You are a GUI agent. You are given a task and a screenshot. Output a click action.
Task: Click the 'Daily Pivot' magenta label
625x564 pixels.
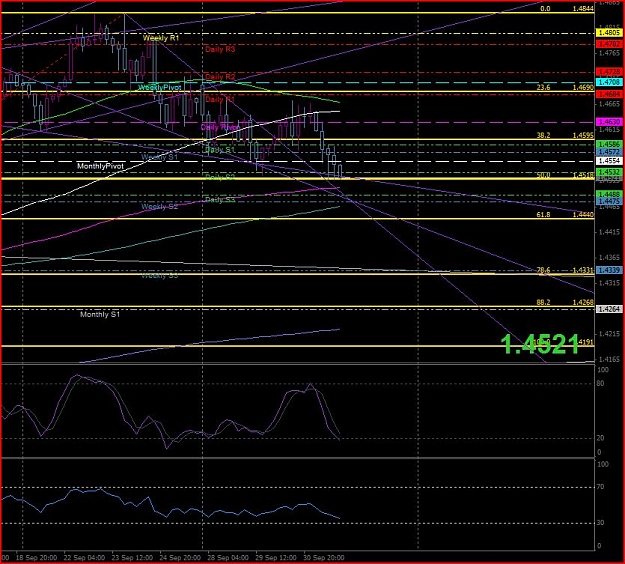coord(219,127)
